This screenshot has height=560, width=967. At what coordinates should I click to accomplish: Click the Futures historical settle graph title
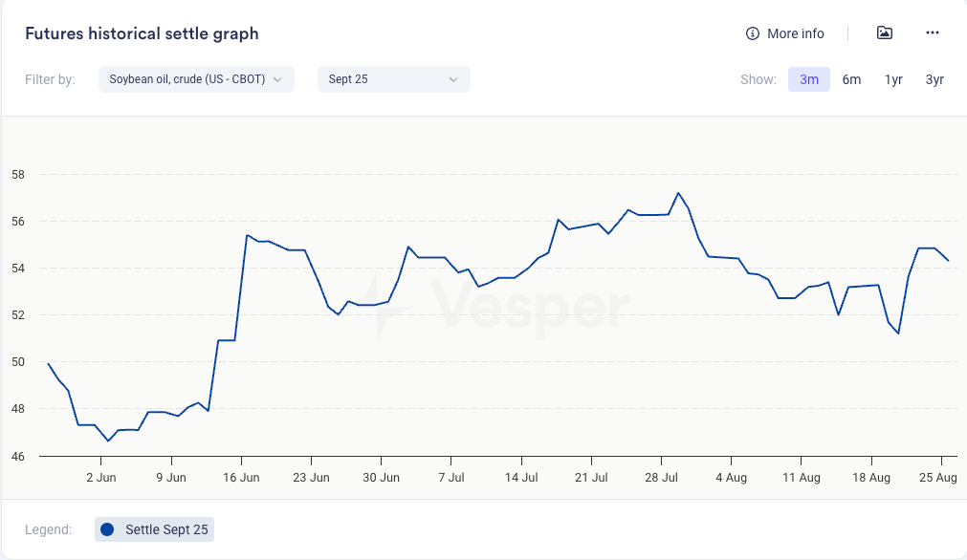point(142,33)
